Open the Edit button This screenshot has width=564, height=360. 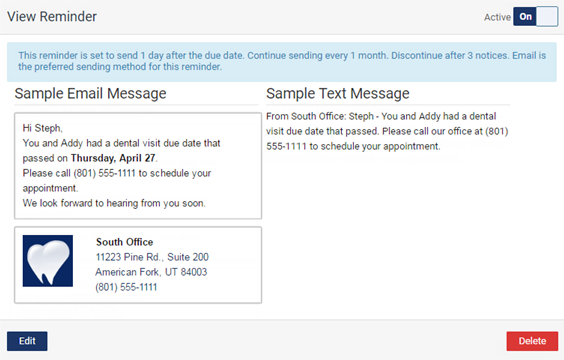pos(27,341)
